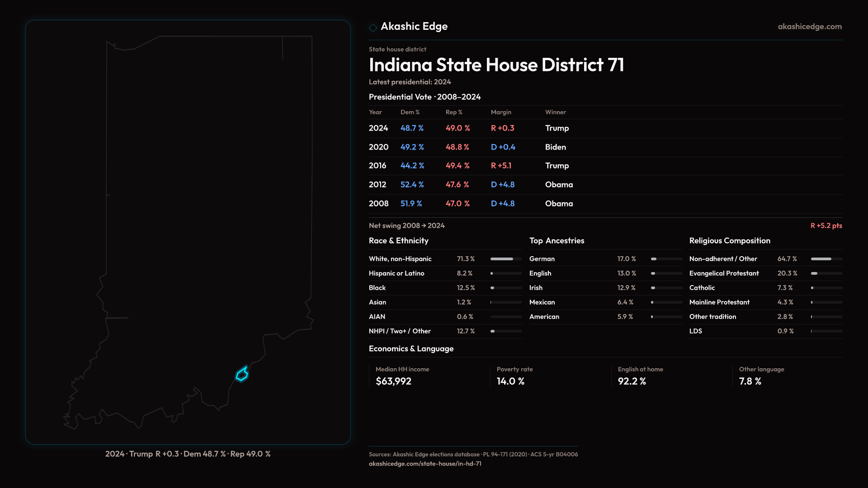
Task: Click the White, non-Hispanic percentage bar
Action: click(505, 259)
